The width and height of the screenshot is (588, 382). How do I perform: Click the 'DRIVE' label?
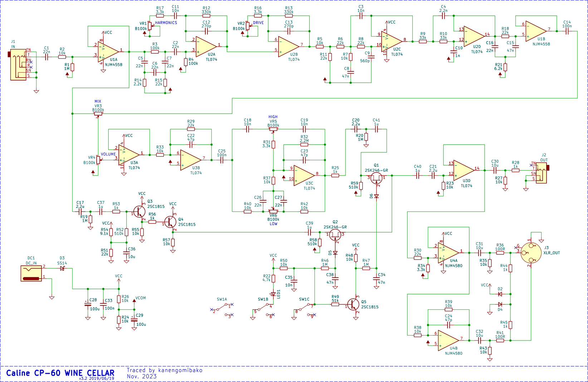(258, 23)
